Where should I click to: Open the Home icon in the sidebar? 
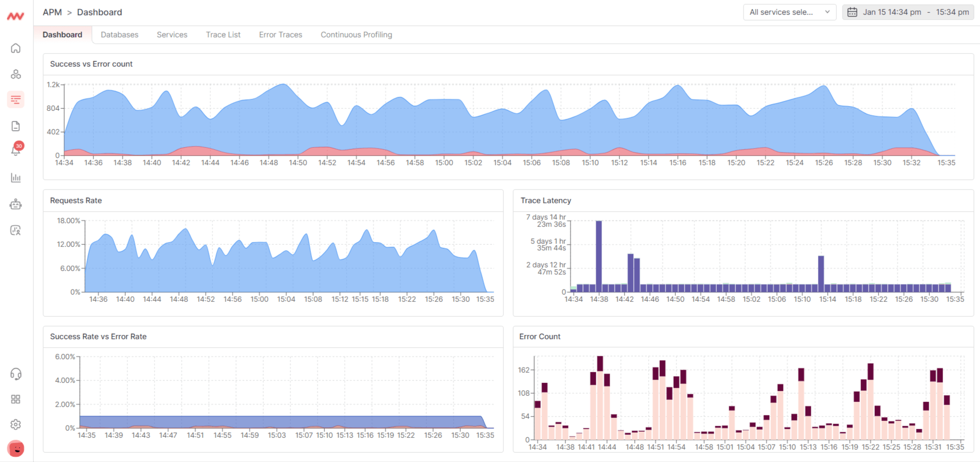point(16,48)
